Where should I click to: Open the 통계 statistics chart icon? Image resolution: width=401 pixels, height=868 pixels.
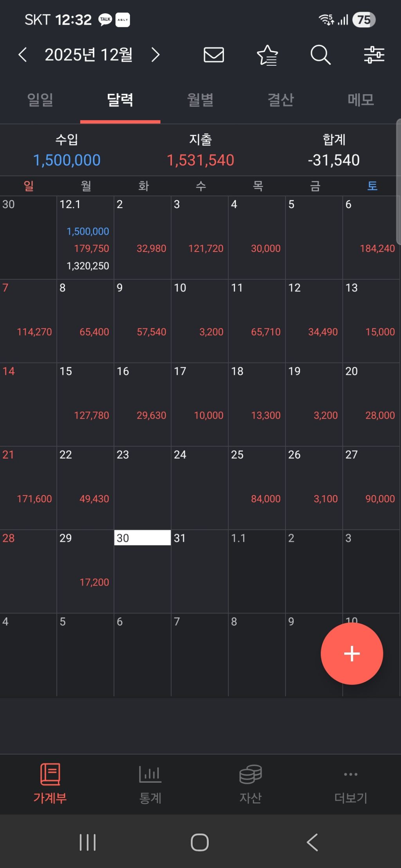[x=150, y=774]
